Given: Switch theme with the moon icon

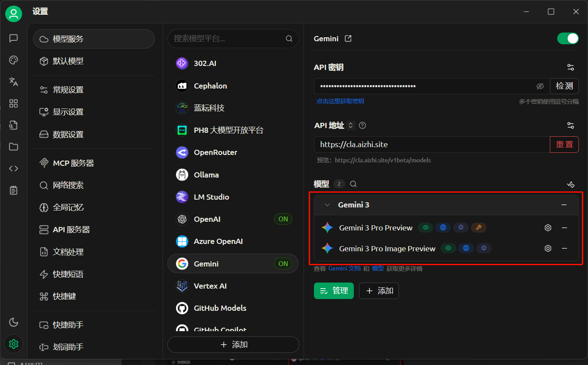Looking at the screenshot, I should (13, 322).
